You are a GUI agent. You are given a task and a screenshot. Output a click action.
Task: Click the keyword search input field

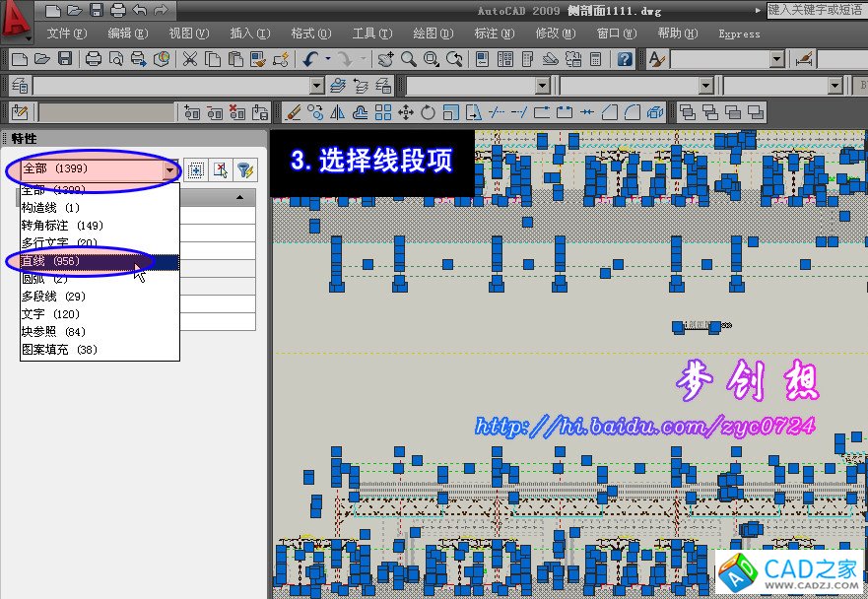click(x=816, y=9)
